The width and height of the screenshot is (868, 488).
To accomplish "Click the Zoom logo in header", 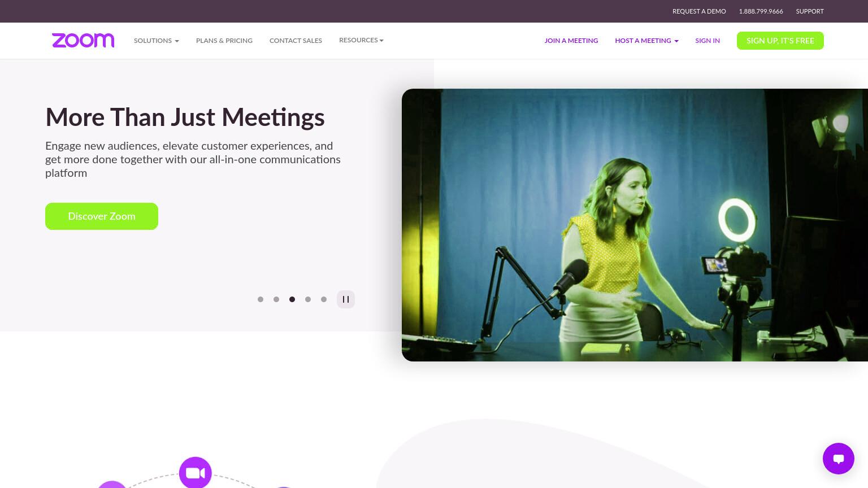I will tap(83, 40).
